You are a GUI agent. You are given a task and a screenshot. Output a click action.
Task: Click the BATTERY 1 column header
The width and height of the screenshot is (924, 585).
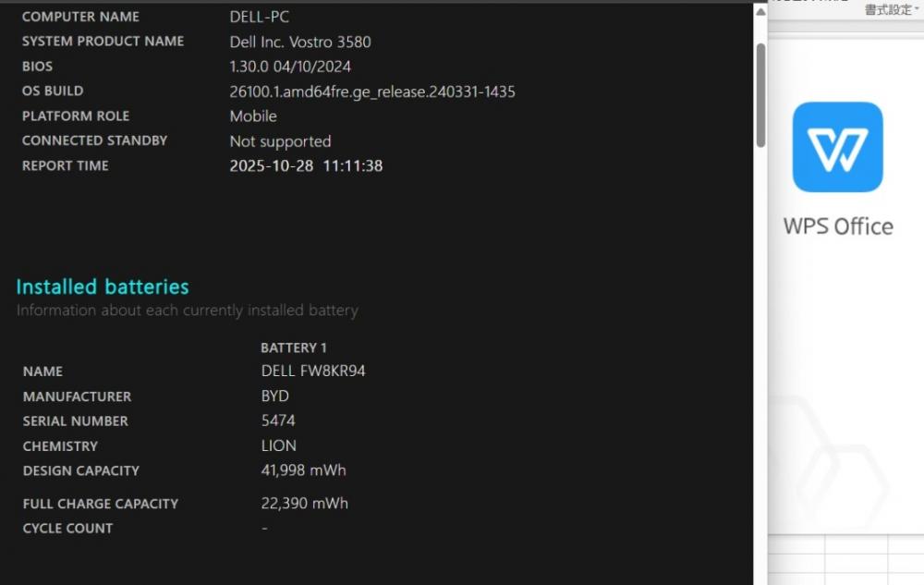[x=294, y=347]
